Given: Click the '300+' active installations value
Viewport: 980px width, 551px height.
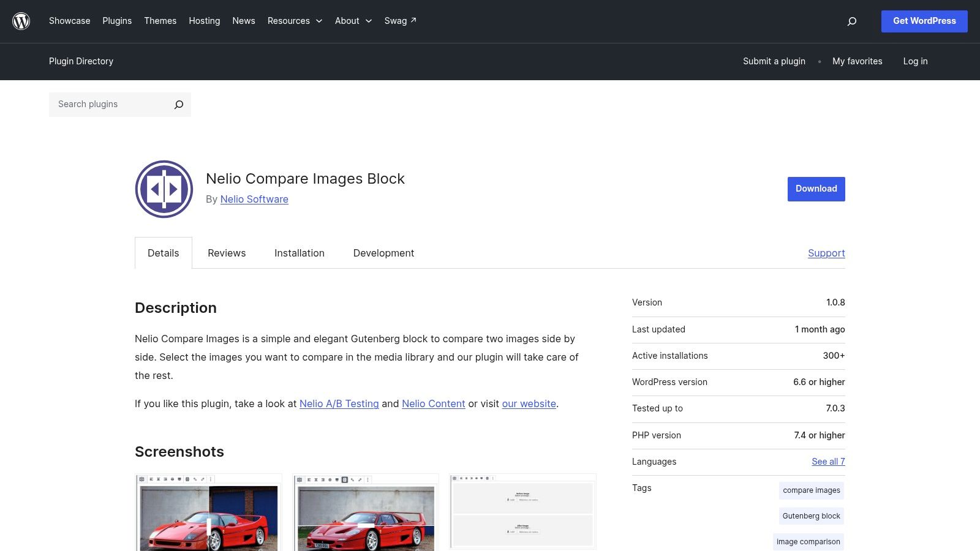Looking at the screenshot, I should point(834,356).
